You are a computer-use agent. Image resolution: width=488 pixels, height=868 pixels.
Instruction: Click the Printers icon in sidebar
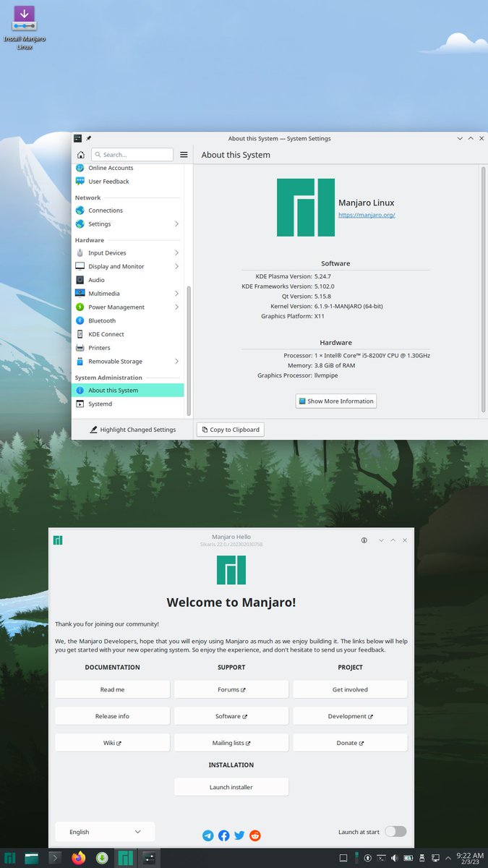pos(80,348)
